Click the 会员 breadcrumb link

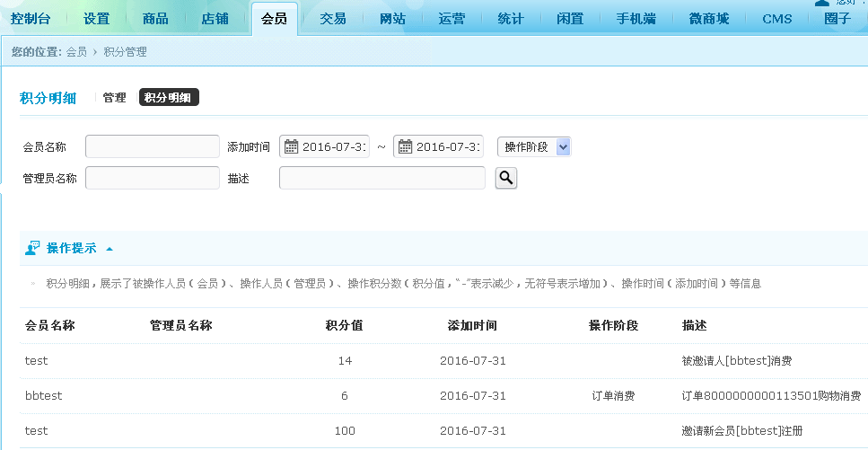point(76,52)
